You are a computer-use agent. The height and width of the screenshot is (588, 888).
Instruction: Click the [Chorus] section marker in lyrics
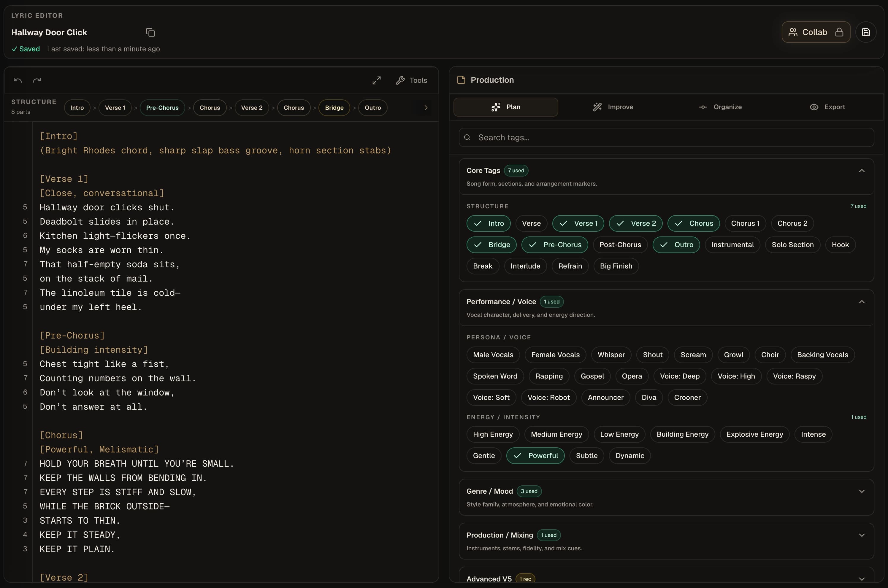pyautogui.click(x=61, y=436)
